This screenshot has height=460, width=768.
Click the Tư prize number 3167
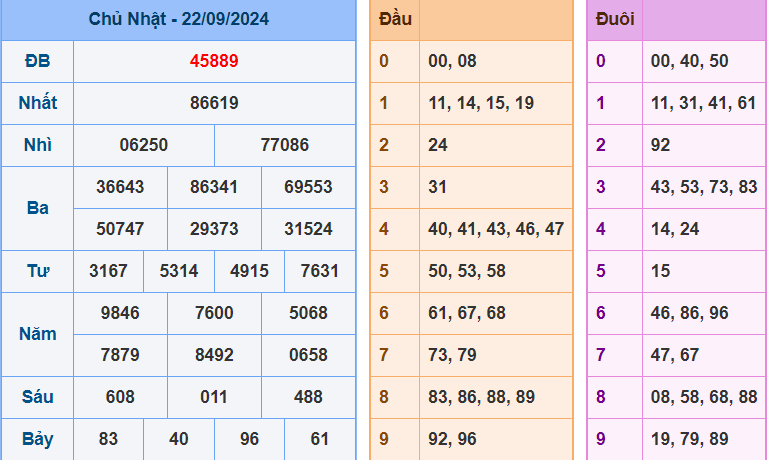(108, 271)
